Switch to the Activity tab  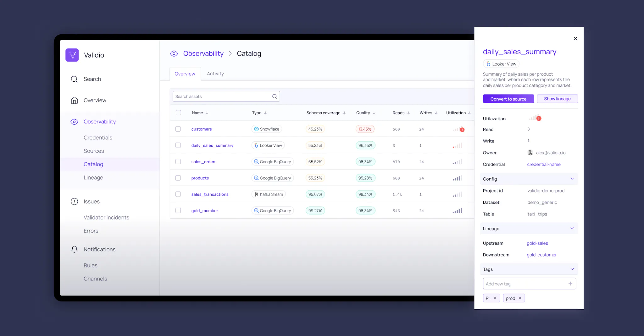[215, 74]
